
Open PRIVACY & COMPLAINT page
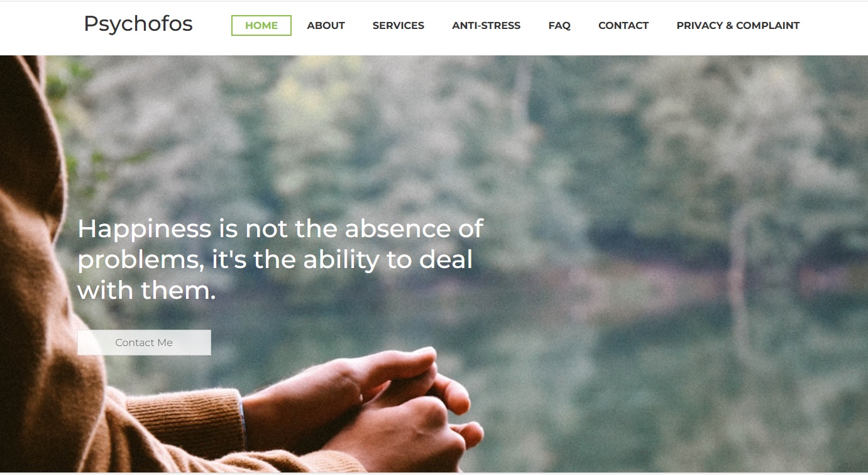(x=738, y=26)
